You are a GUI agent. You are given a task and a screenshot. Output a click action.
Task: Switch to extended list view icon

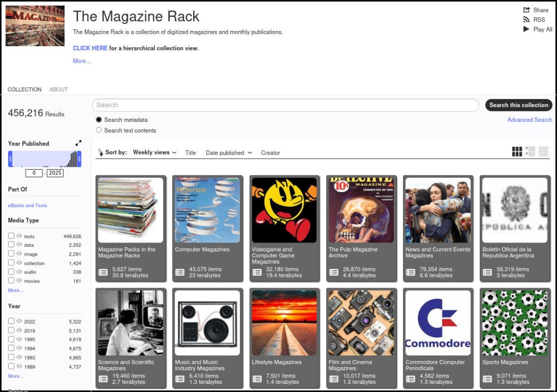tap(530, 152)
